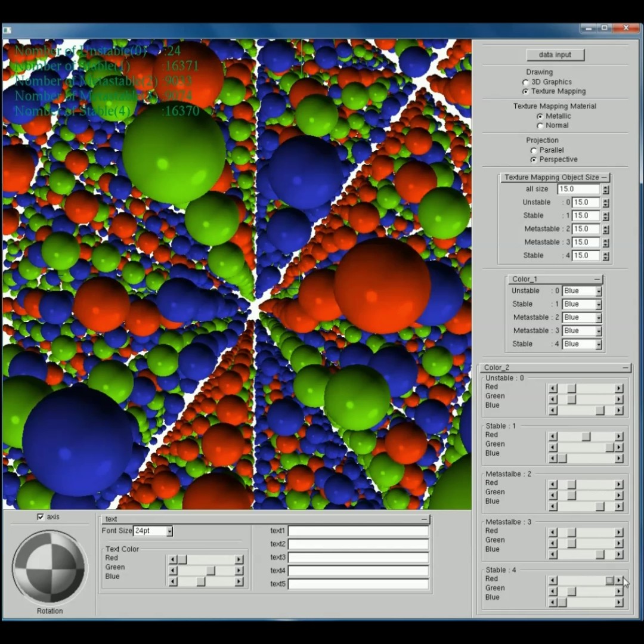Select the 3D Graphics drawing option
Viewport: 644px width, 644px height.
(525, 82)
